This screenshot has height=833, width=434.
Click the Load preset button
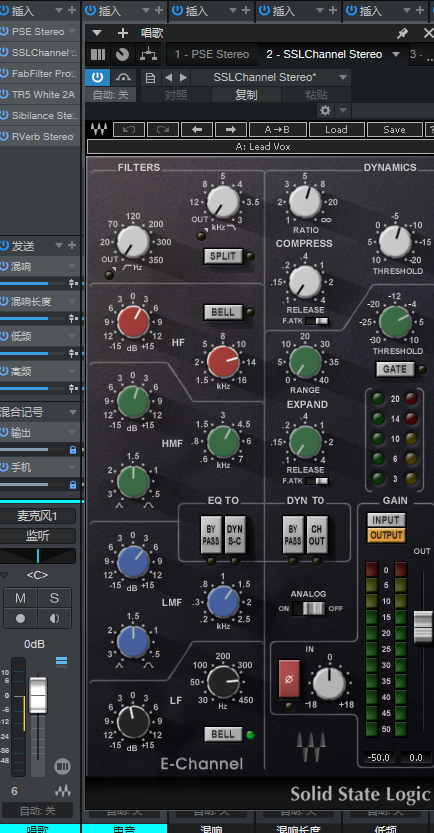click(336, 130)
